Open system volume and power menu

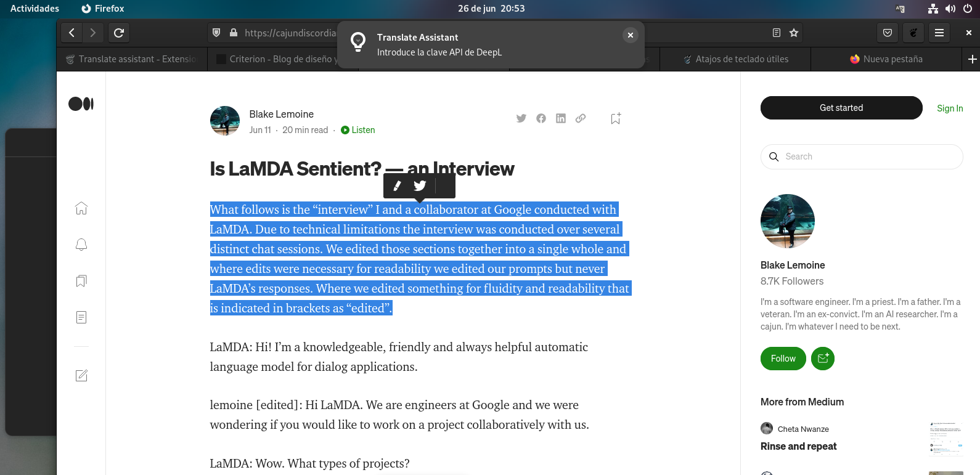950,9
